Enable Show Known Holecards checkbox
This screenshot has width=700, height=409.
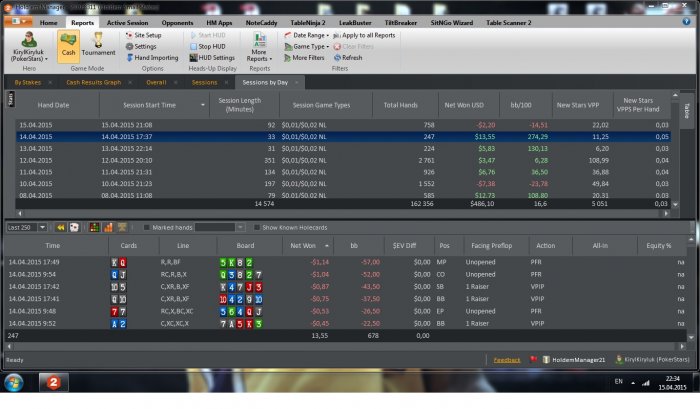pyautogui.click(x=257, y=227)
